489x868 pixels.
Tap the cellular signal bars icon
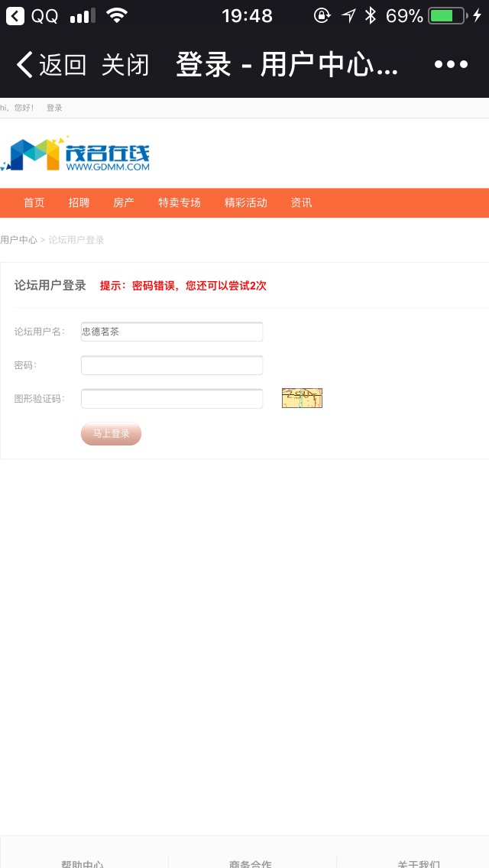(x=83, y=15)
